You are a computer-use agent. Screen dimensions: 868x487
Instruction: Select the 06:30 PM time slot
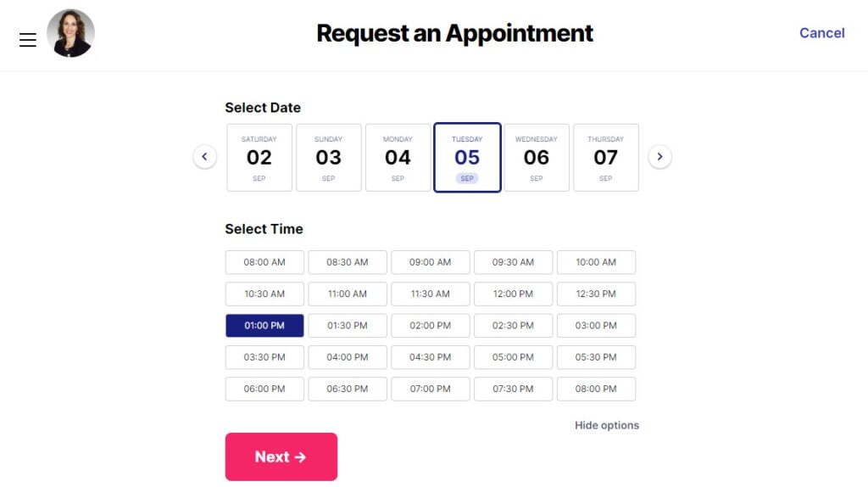(x=348, y=389)
